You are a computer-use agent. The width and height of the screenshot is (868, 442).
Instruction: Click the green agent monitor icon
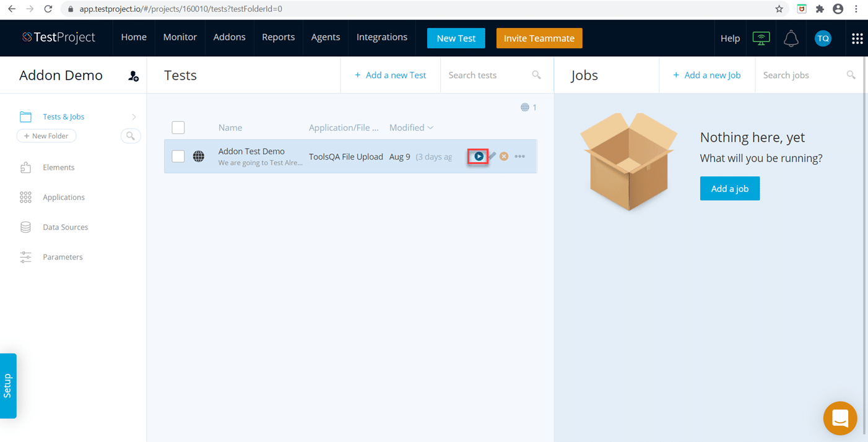761,38
